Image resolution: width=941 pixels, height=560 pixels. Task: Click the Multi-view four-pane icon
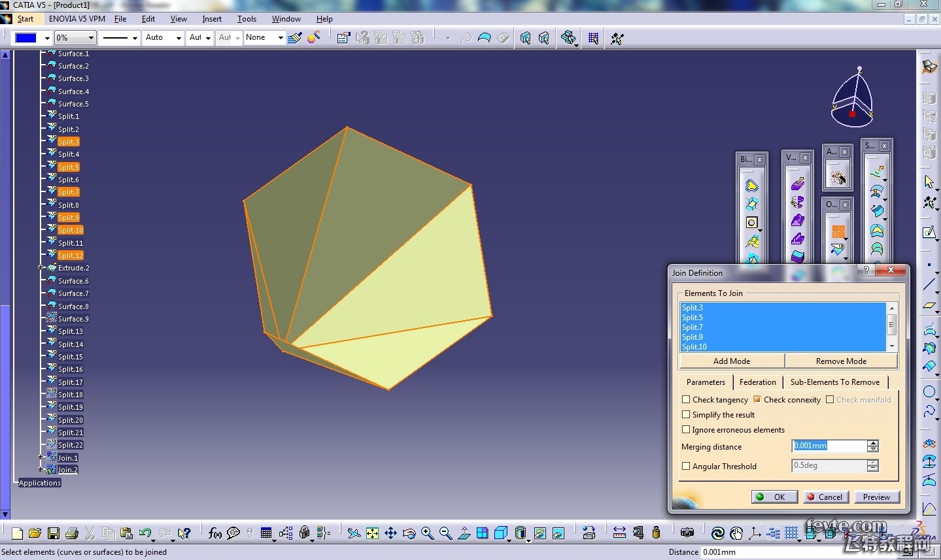(x=482, y=533)
